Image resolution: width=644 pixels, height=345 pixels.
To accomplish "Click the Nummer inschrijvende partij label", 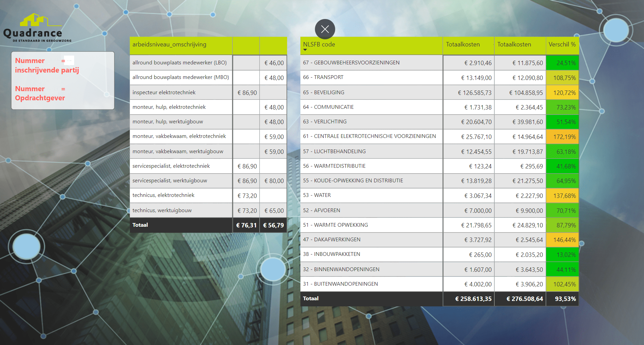I will [47, 65].
